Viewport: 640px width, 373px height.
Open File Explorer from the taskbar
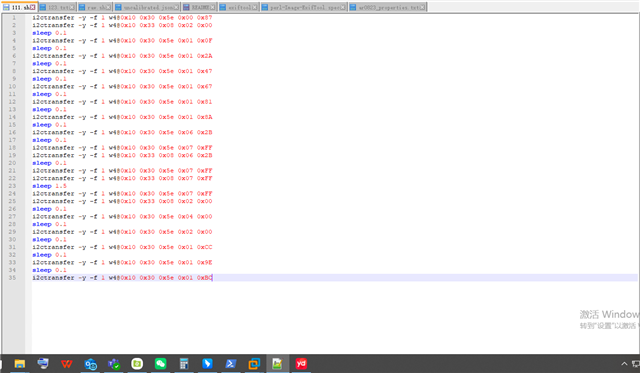point(20,363)
